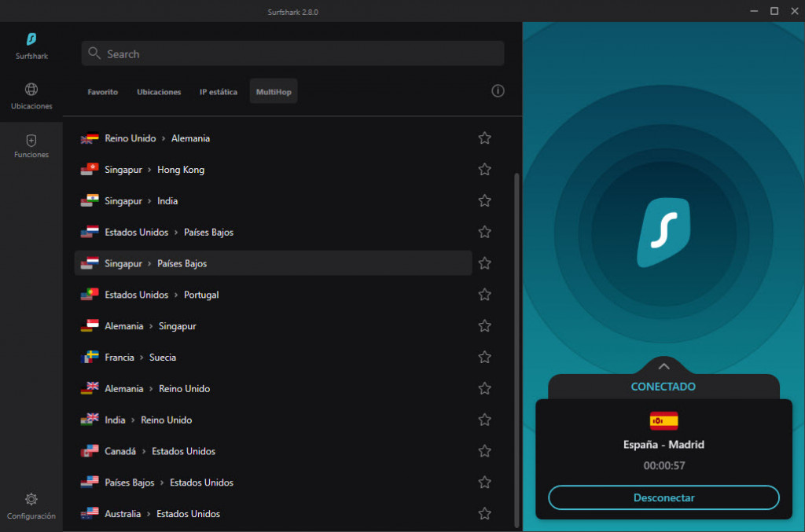Screen dimensions: 805x532
Task: Select Estados Unidos › Países Bajos
Action: click(273, 232)
